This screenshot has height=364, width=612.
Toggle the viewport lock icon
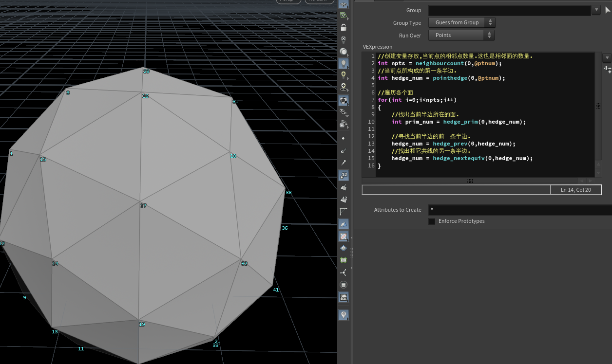click(344, 28)
